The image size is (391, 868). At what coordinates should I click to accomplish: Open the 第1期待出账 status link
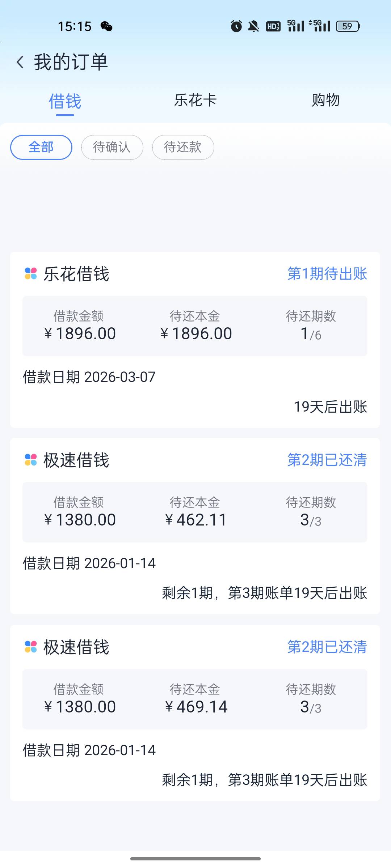(327, 274)
